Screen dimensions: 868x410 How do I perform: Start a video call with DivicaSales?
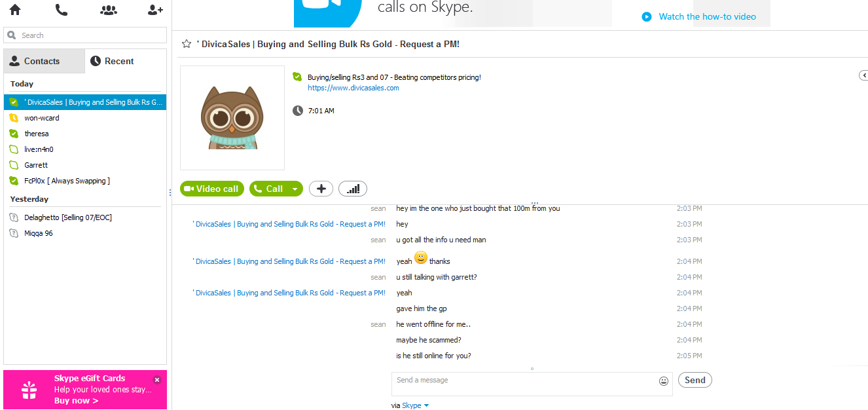coord(212,189)
